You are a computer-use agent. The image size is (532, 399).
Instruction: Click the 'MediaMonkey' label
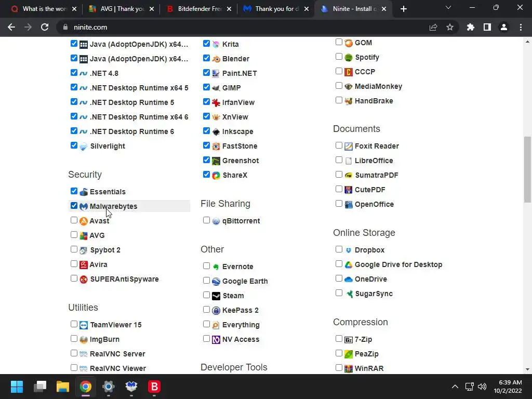tap(378, 87)
